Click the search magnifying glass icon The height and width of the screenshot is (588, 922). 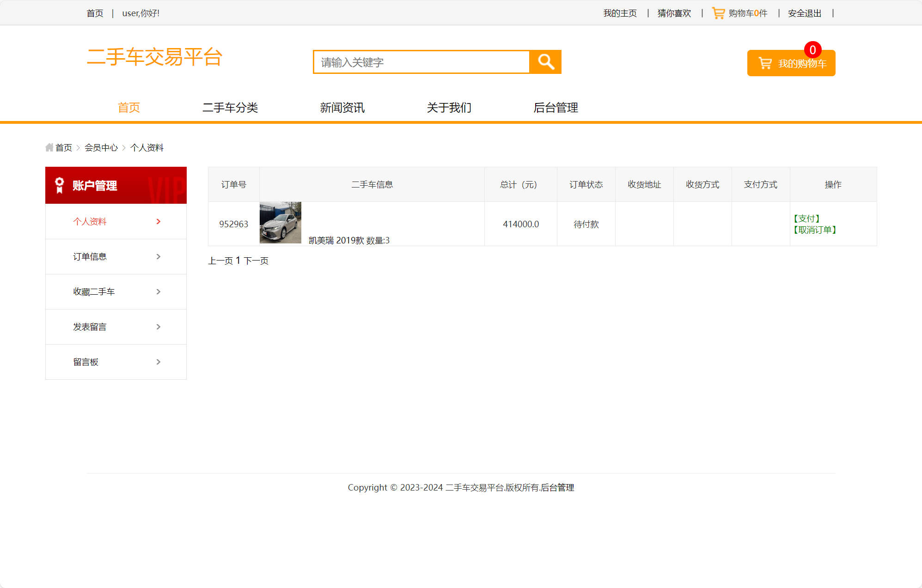tap(546, 61)
